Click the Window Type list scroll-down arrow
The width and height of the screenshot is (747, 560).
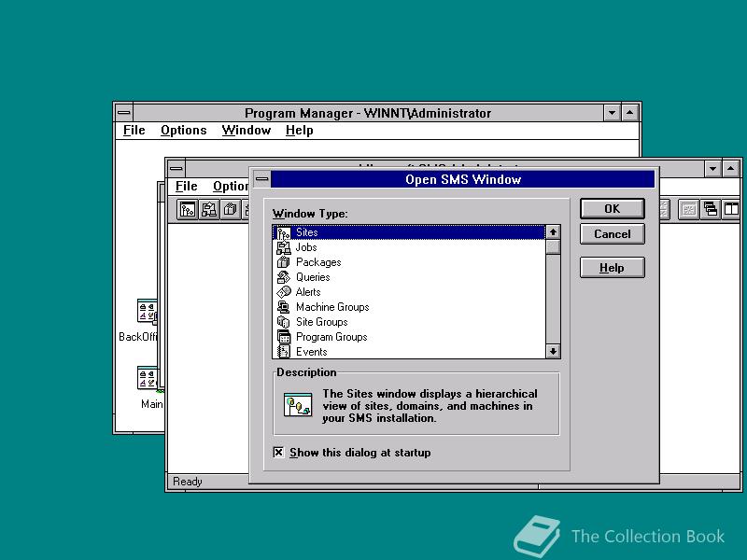pos(553,352)
